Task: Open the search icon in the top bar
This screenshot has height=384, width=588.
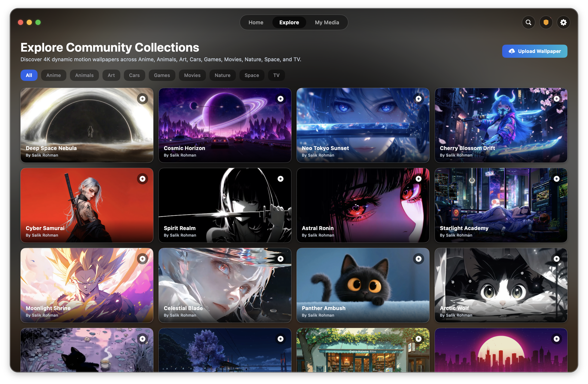Action: click(528, 23)
